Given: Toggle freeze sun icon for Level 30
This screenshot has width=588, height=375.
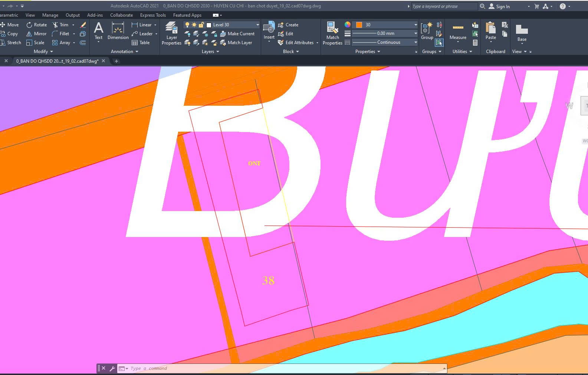Looking at the screenshot, I should coord(194,25).
